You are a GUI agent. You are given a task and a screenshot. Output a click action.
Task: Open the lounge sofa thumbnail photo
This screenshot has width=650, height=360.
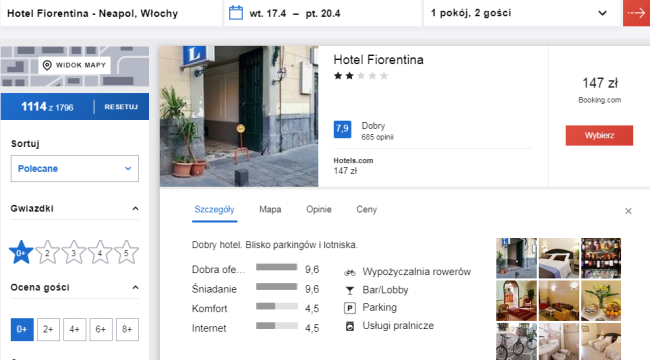559,301
